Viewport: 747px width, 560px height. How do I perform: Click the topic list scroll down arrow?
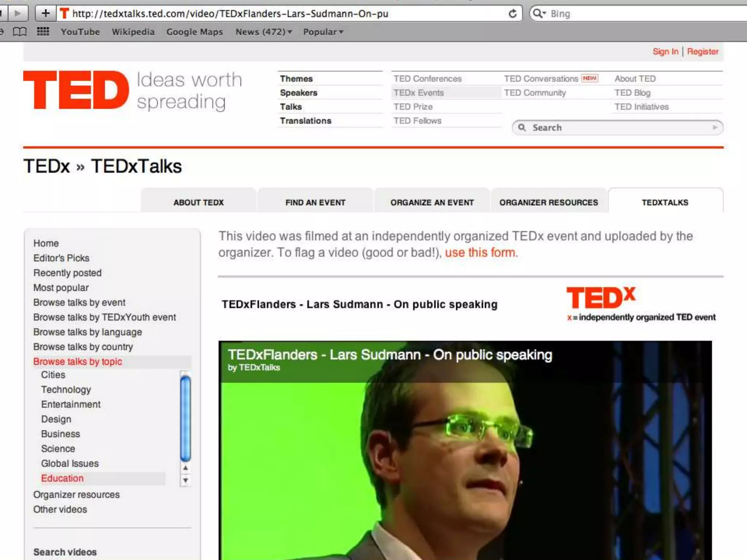(x=186, y=481)
